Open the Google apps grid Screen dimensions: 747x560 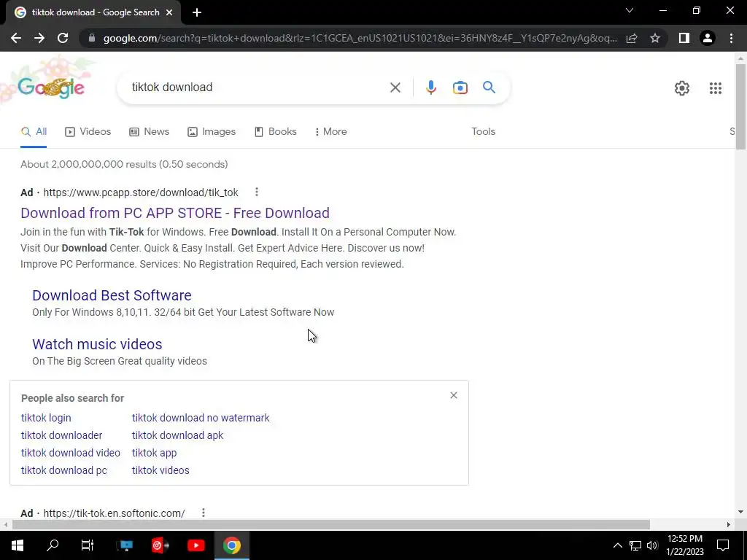[715, 88]
